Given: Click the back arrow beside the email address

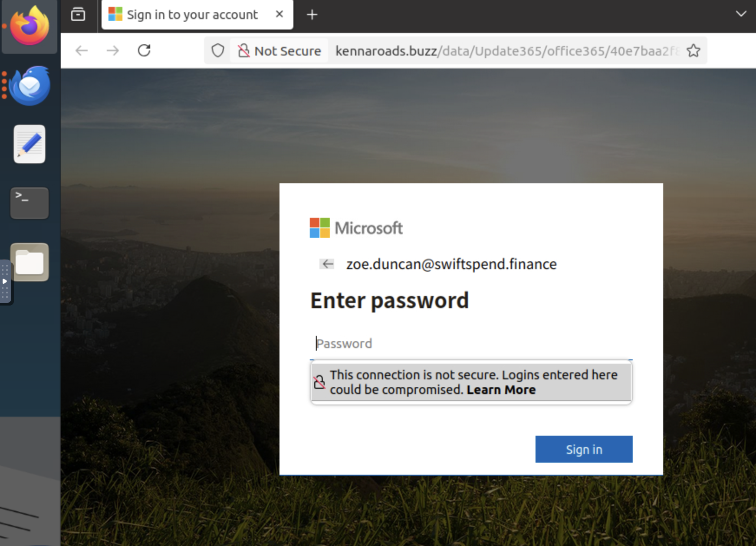Looking at the screenshot, I should 327,264.
